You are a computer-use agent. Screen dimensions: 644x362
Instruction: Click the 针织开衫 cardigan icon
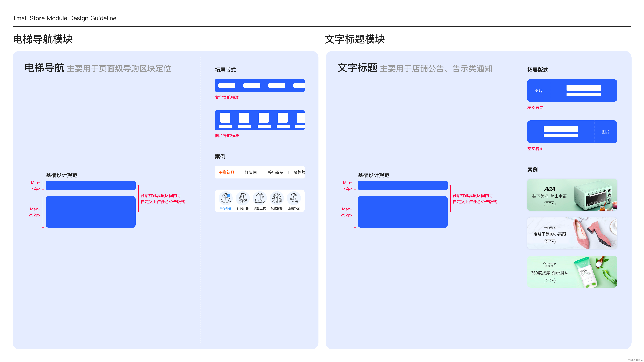(243, 198)
